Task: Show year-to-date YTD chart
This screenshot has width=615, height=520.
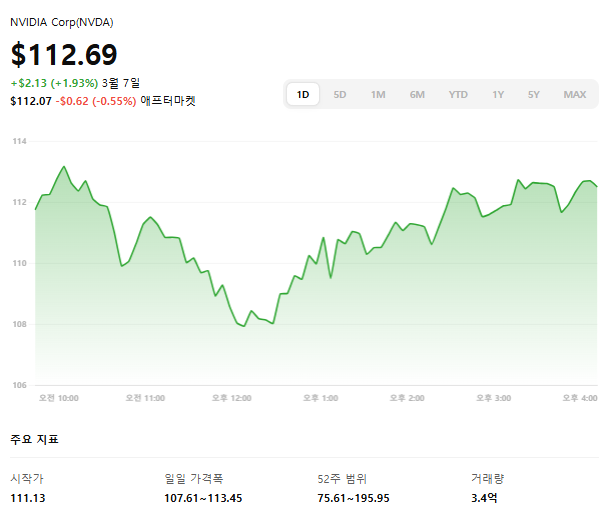Action: pos(458,95)
